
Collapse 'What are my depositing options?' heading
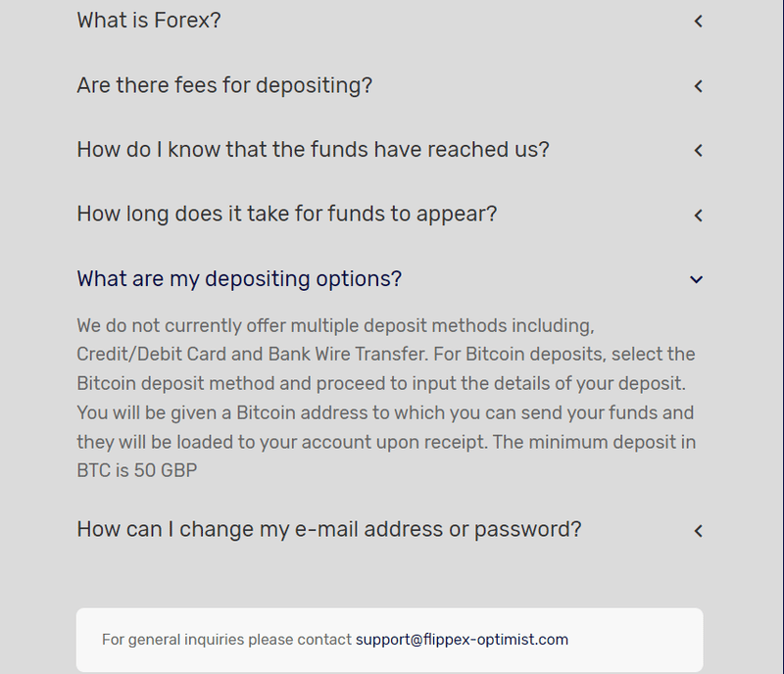239,278
